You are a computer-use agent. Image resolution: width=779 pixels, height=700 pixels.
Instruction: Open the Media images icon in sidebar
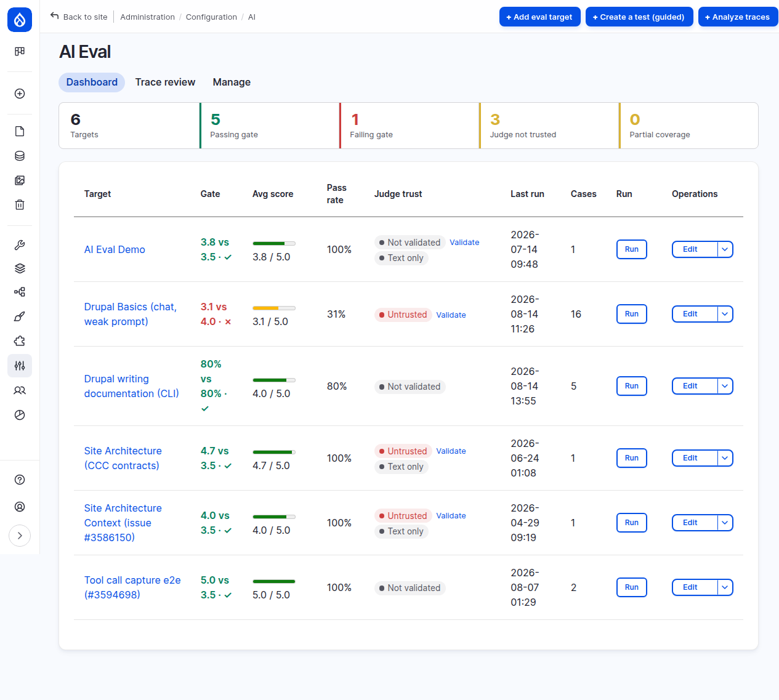[20, 180]
